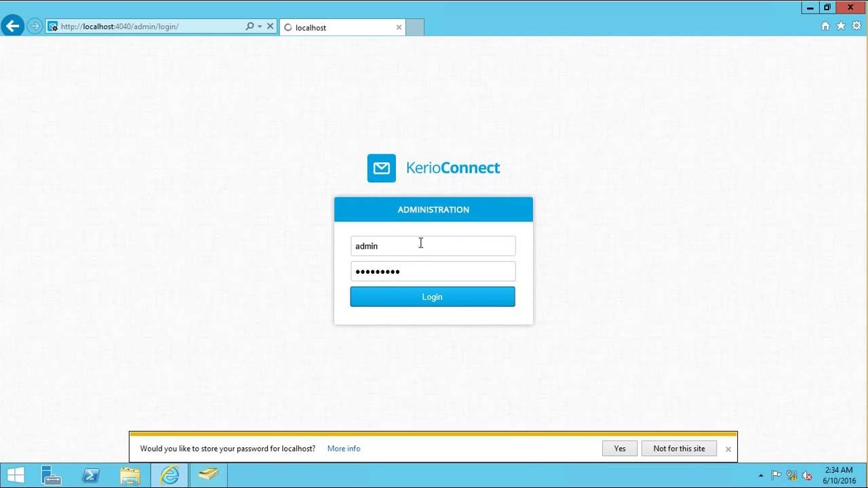This screenshot has width=868, height=488.
Task: Open the Windows Start button
Action: click(16, 475)
